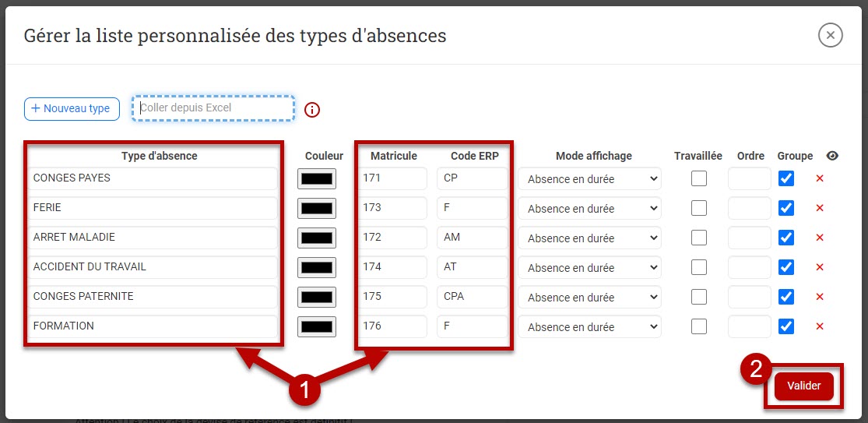
Task: Remove the FORMATION absence row
Action: click(819, 327)
